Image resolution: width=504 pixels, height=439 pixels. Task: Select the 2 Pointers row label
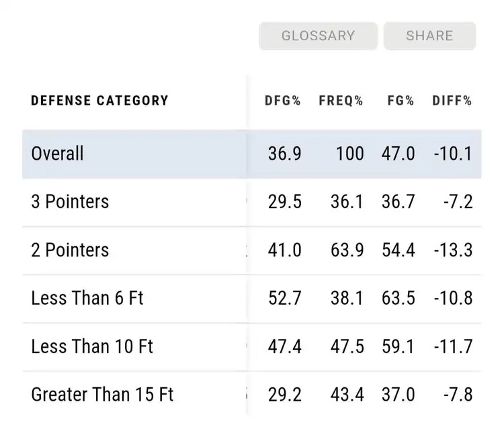point(70,250)
